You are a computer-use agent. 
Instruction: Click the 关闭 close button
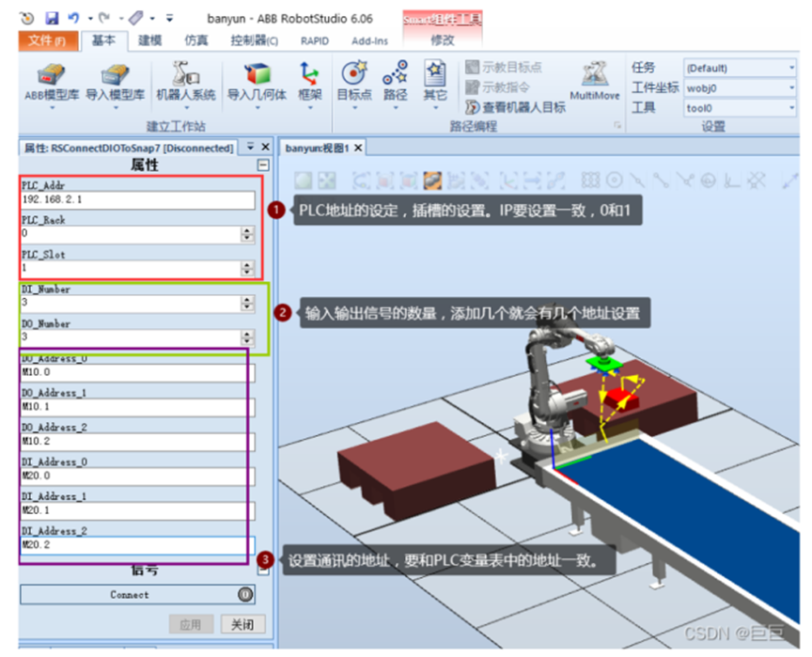(242, 624)
